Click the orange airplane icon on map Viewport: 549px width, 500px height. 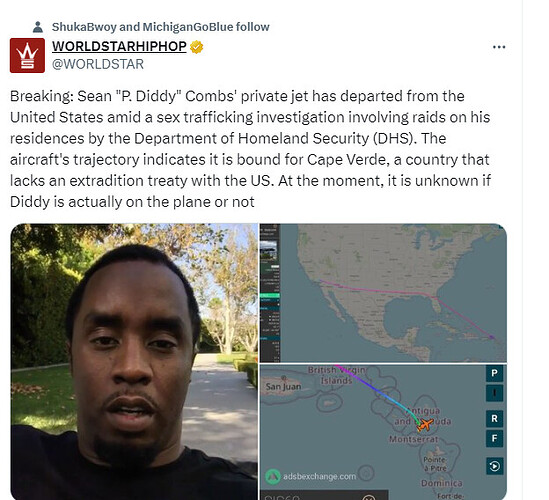[425, 425]
